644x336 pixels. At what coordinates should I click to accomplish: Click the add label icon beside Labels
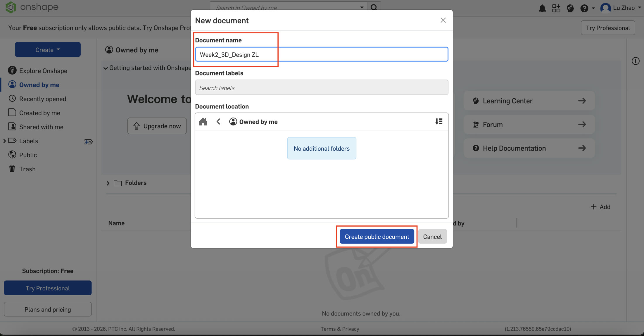(88, 142)
